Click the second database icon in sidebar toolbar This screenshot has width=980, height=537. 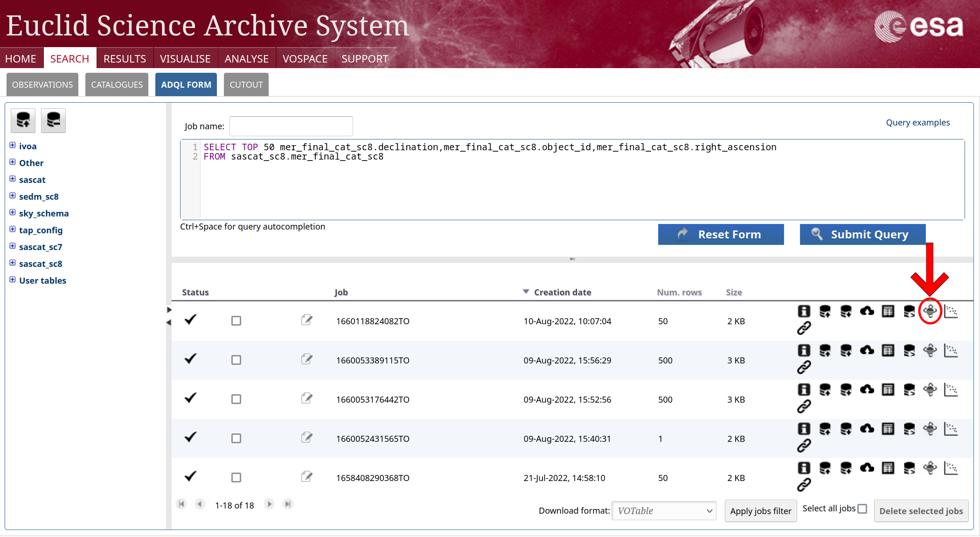point(54,121)
